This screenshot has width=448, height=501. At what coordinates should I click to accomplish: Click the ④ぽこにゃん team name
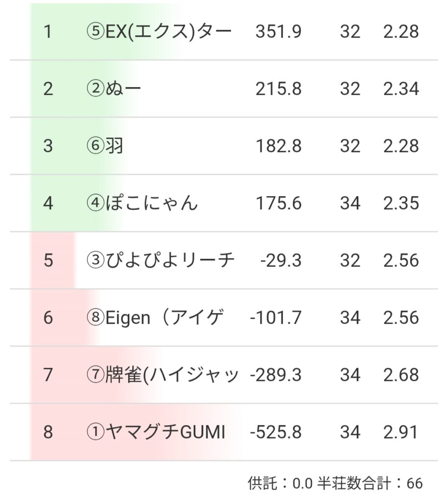(x=142, y=203)
